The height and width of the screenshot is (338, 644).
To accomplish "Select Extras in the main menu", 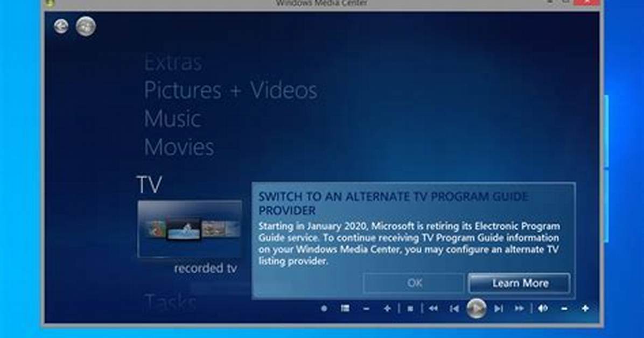I will (173, 63).
